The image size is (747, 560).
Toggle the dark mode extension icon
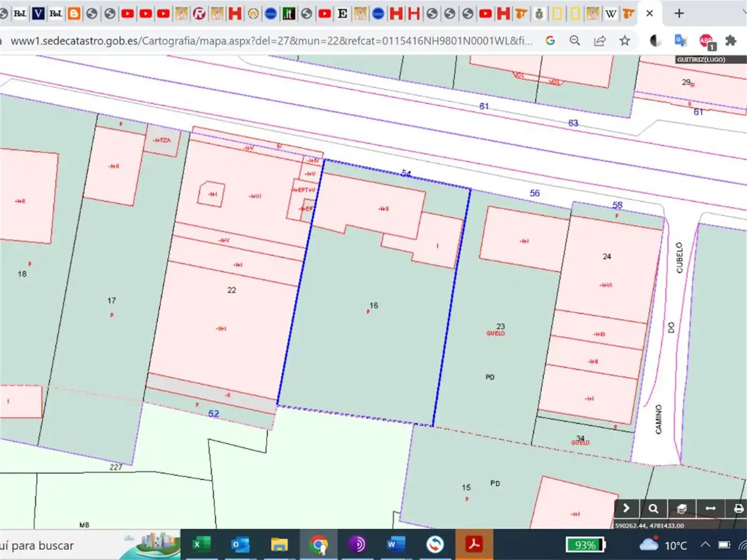(655, 40)
